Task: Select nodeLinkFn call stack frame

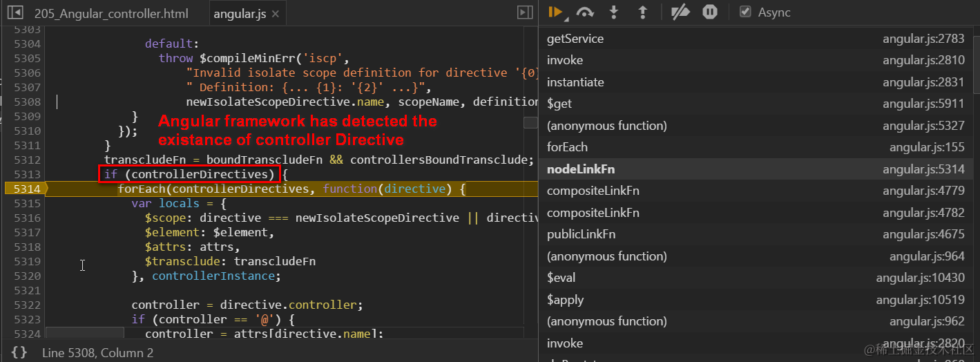Action: click(x=756, y=169)
